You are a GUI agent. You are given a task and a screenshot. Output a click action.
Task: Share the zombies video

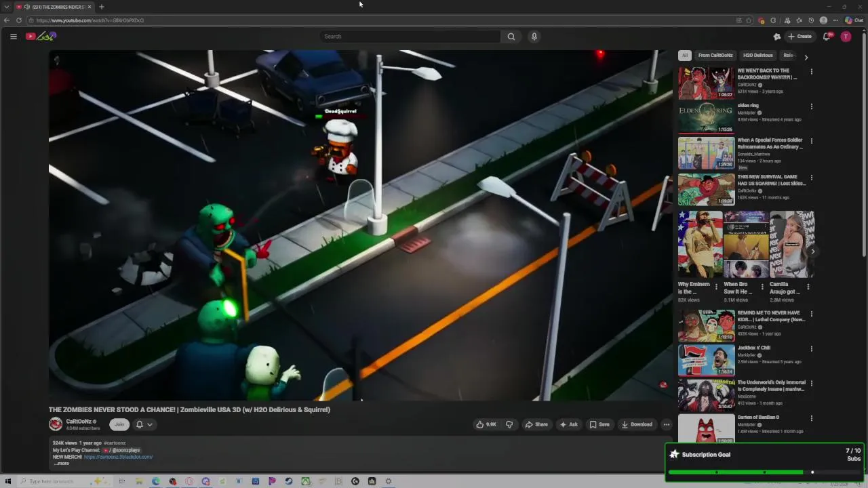pos(536,424)
